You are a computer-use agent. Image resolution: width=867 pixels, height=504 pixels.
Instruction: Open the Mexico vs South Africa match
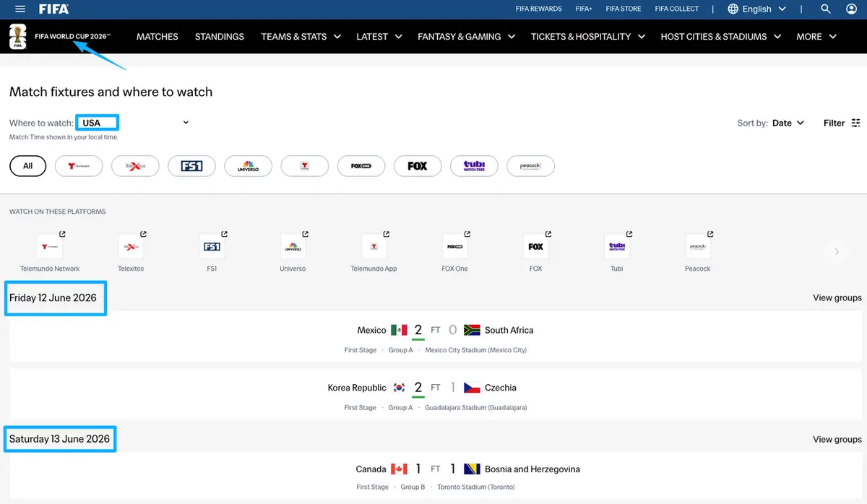pos(436,336)
